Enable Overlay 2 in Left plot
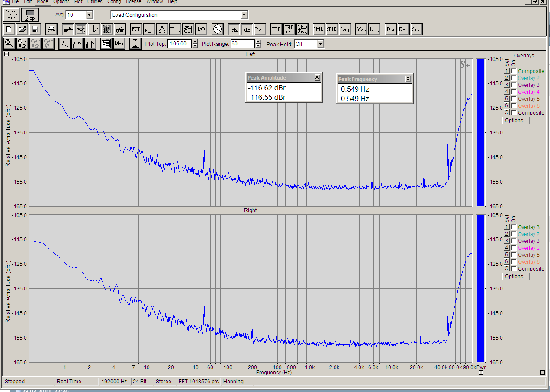 (x=514, y=78)
